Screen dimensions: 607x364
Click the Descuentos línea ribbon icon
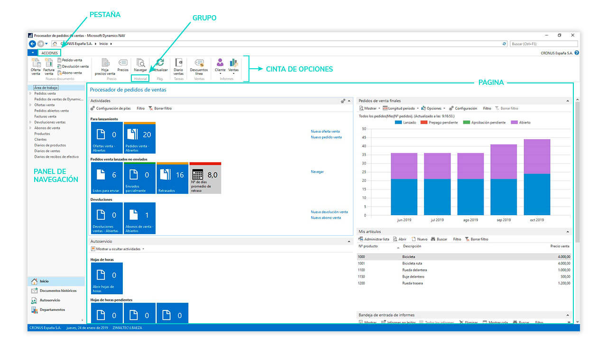(199, 63)
